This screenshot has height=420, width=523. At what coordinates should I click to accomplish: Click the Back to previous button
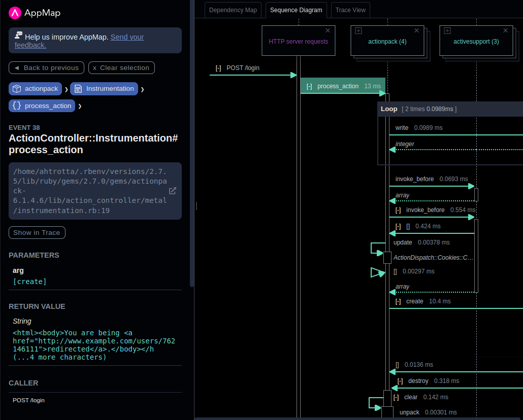pos(46,68)
